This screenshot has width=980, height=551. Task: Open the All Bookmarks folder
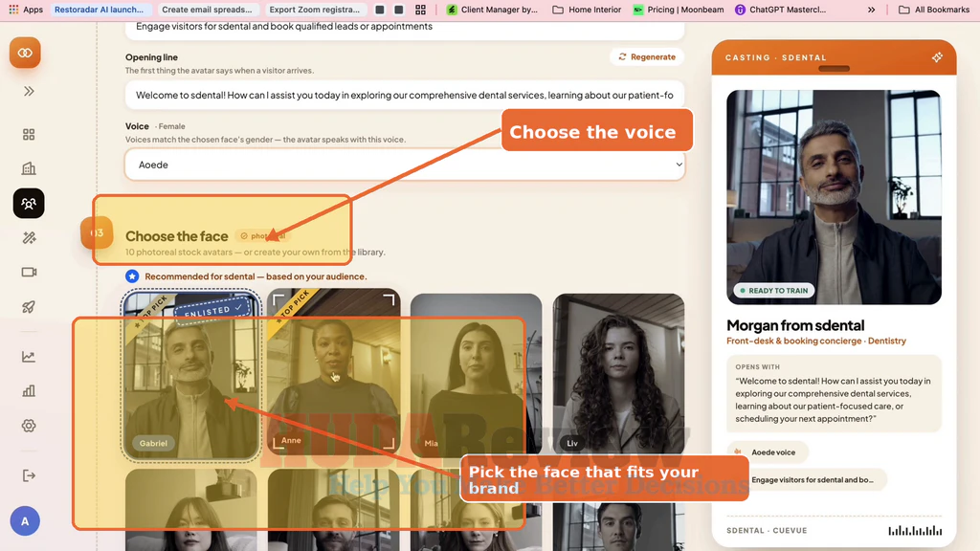click(x=934, y=10)
